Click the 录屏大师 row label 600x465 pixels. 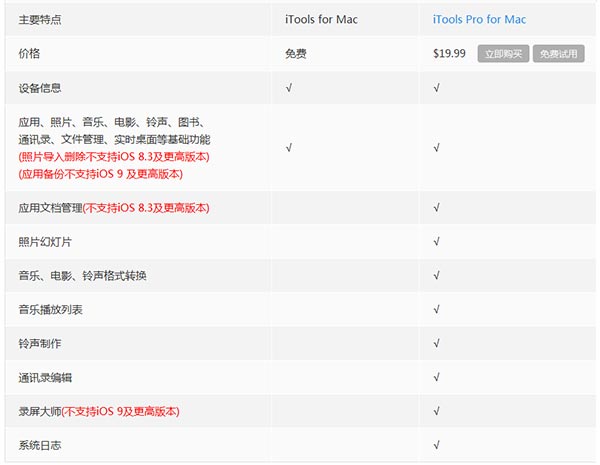click(x=40, y=411)
